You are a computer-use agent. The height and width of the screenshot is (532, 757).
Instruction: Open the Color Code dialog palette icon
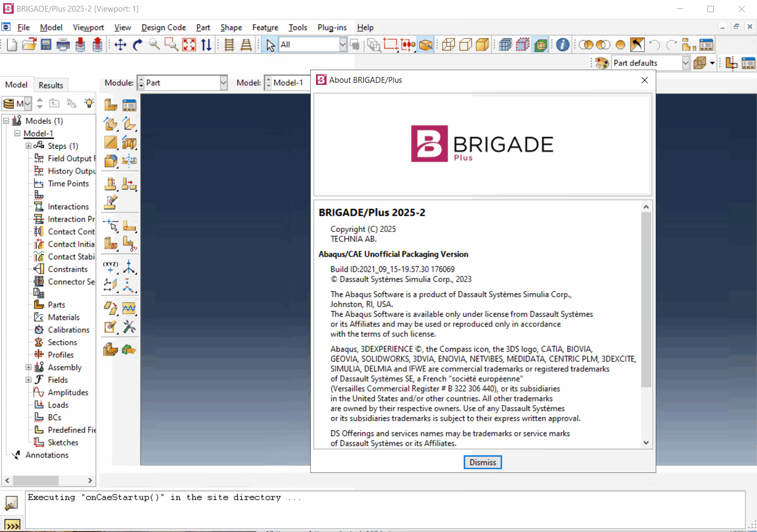pos(602,63)
